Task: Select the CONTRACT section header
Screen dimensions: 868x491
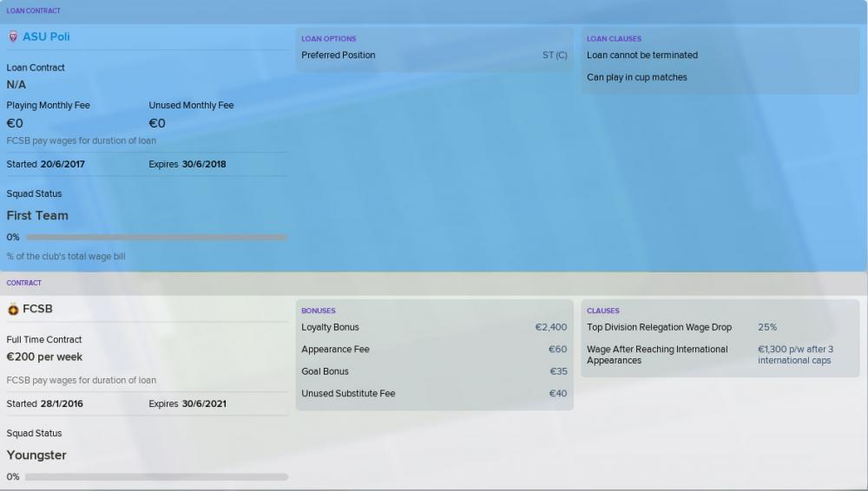Action: pos(23,283)
